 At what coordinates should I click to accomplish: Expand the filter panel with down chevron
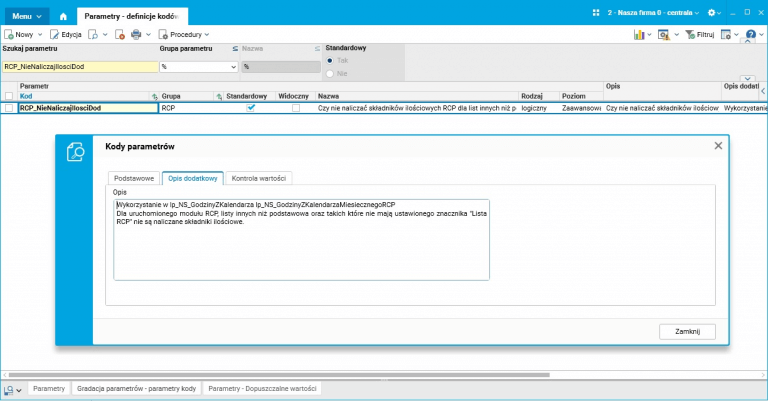(x=747, y=79)
